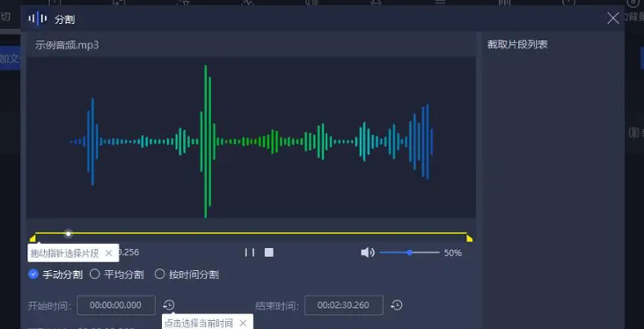Pause the audio playback
The image size is (644, 329).
point(250,252)
